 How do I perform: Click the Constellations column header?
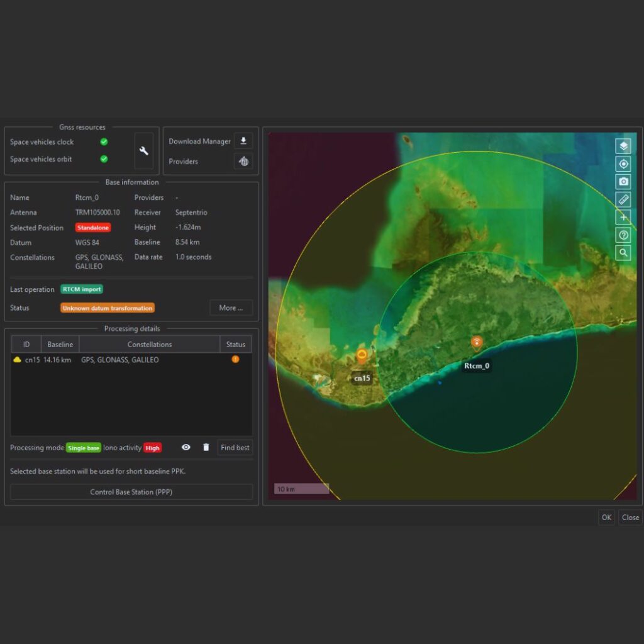click(x=150, y=345)
